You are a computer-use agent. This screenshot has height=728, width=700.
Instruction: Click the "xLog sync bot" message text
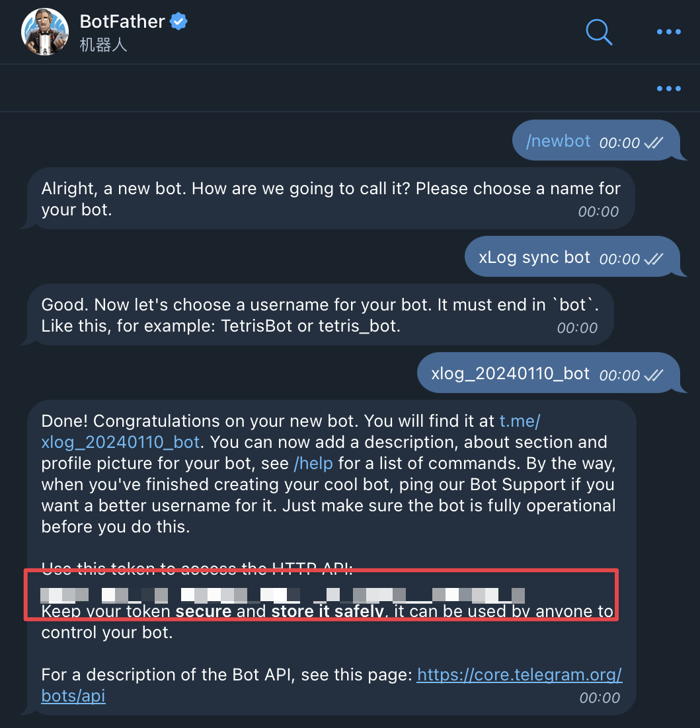pyautogui.click(x=534, y=258)
